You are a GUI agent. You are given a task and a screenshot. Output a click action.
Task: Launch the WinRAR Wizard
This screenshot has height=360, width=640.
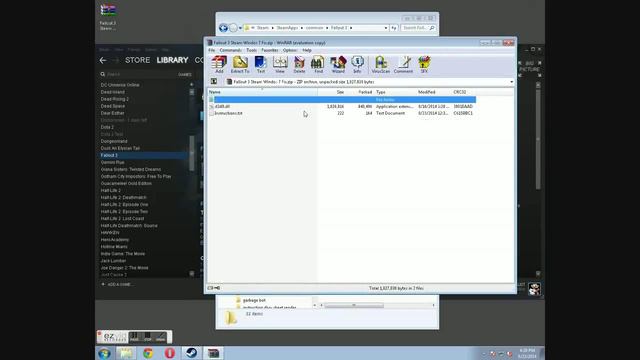338,64
